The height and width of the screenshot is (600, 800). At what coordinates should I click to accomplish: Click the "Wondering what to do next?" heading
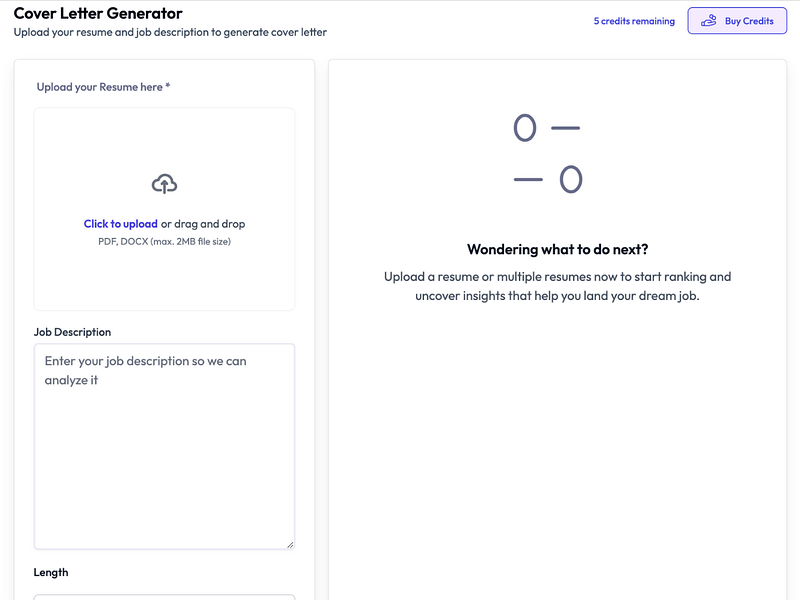pyautogui.click(x=557, y=249)
